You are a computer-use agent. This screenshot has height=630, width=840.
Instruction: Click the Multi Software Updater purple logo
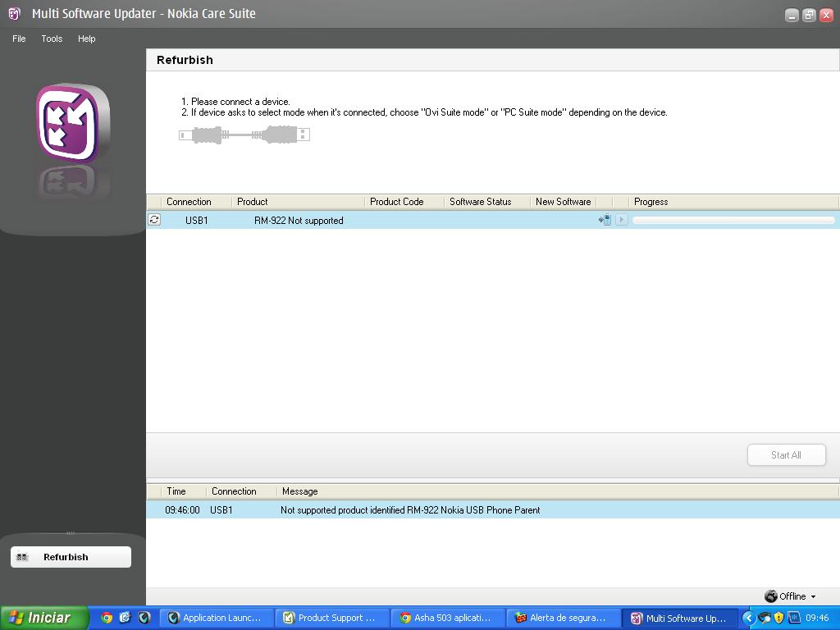point(73,123)
